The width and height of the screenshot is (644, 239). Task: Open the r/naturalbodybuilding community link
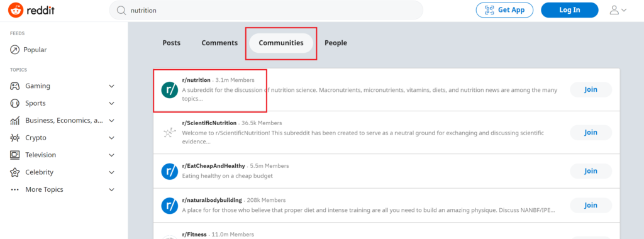(212, 201)
